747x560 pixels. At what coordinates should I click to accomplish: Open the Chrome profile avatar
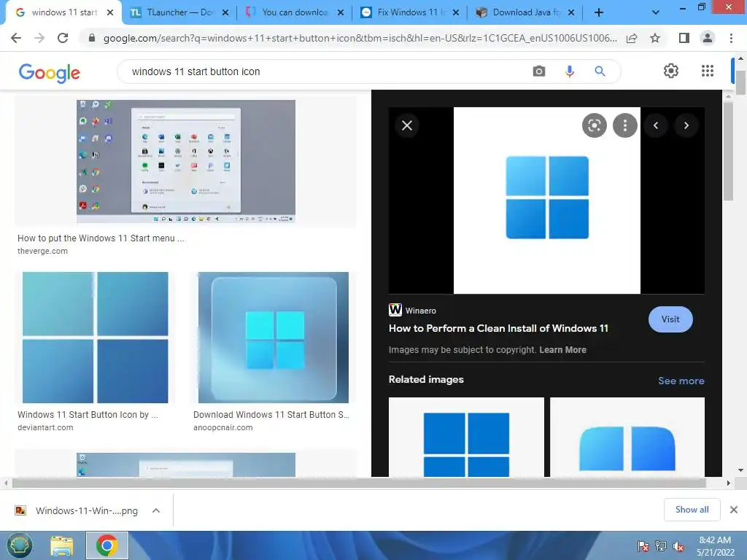click(708, 38)
